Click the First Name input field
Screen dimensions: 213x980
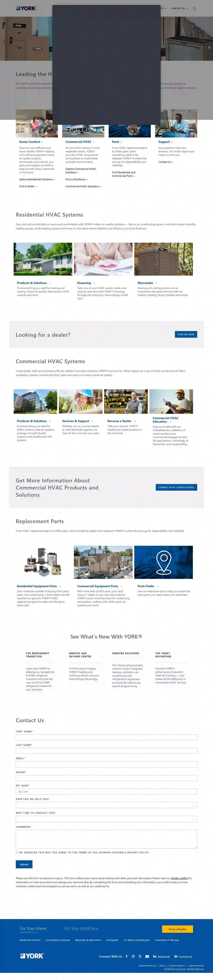[x=106, y=737]
